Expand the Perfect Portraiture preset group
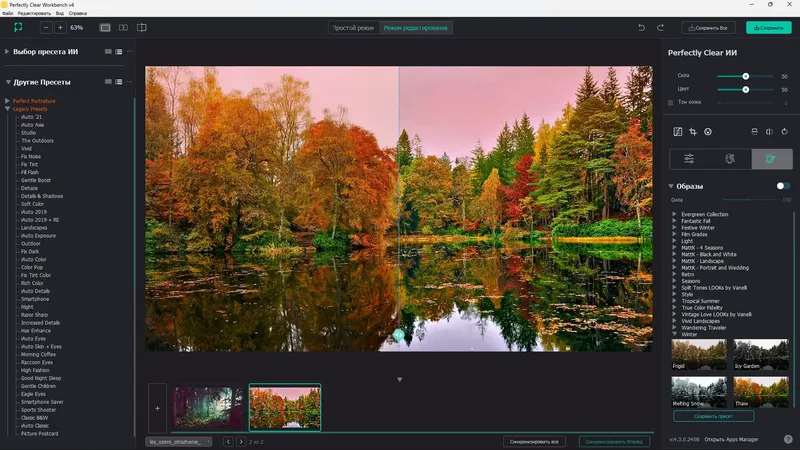Image resolution: width=800 pixels, height=450 pixels. 7,101
